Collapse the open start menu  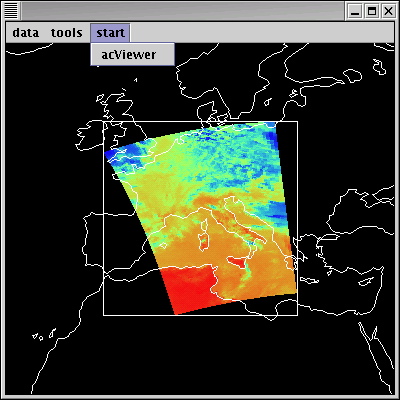click(x=110, y=33)
